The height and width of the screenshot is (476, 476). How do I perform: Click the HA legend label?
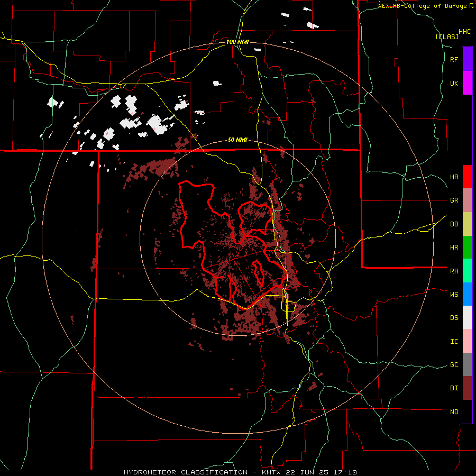point(454,177)
